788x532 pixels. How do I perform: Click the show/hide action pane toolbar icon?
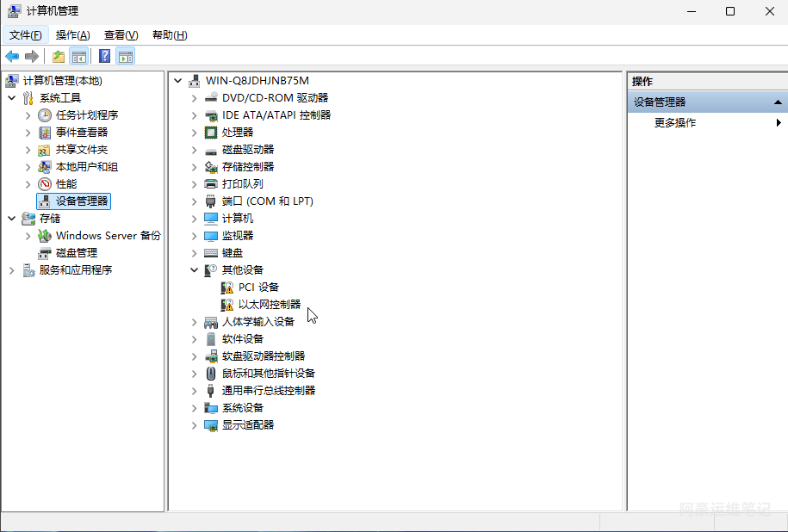click(126, 57)
